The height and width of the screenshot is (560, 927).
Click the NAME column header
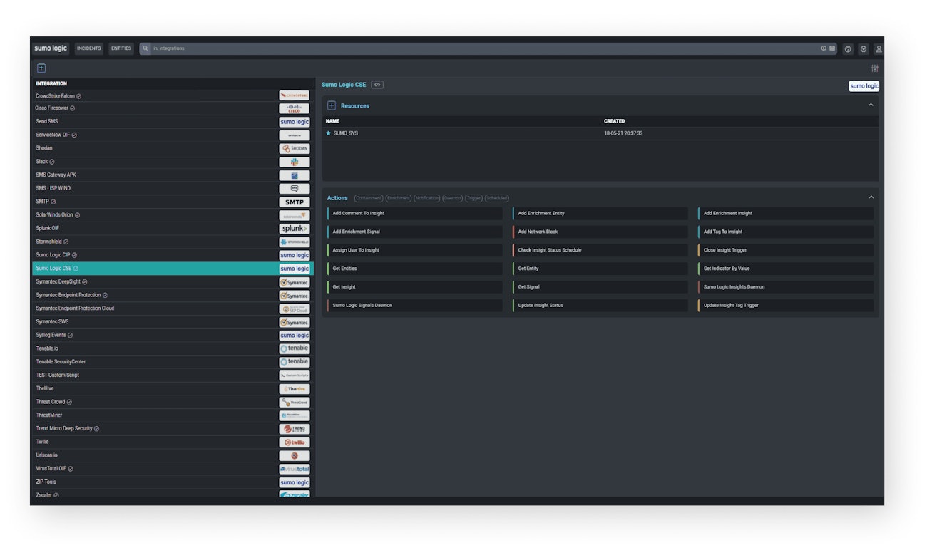pyautogui.click(x=332, y=121)
